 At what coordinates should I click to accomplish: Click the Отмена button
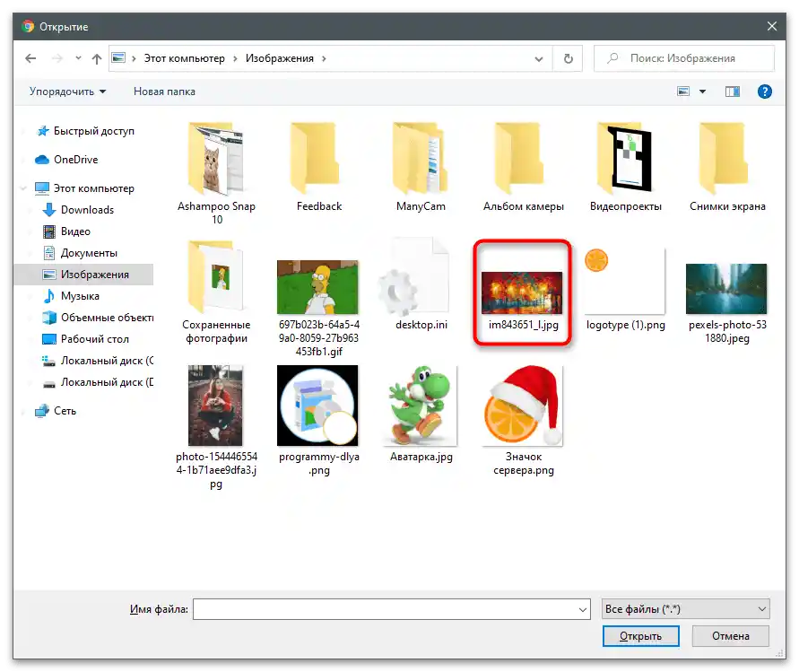[730, 637]
